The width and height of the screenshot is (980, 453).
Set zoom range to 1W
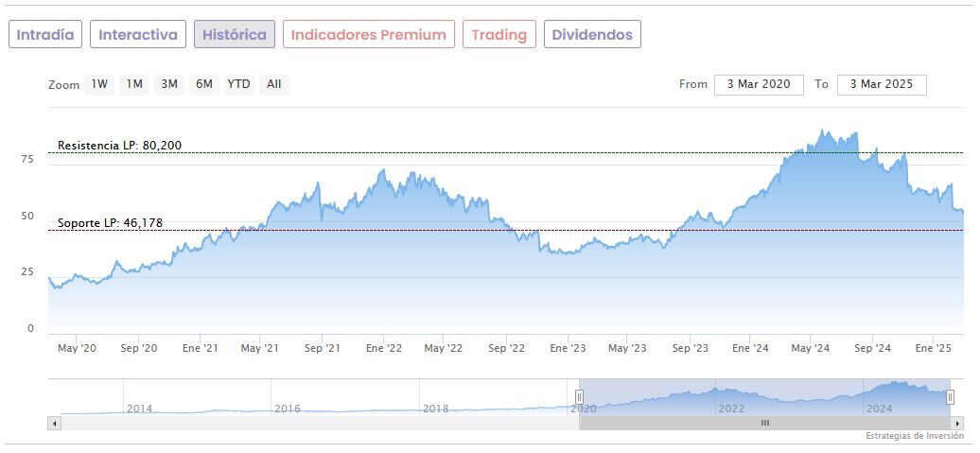pyautogui.click(x=99, y=84)
